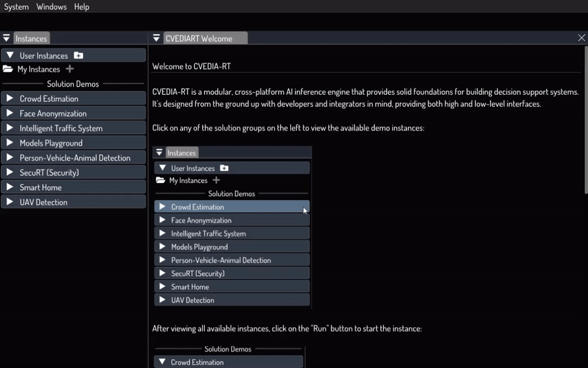Click the highlighted Crowd Estimation row in tutorial image
The height and width of the screenshot is (368, 588).
[232, 207]
